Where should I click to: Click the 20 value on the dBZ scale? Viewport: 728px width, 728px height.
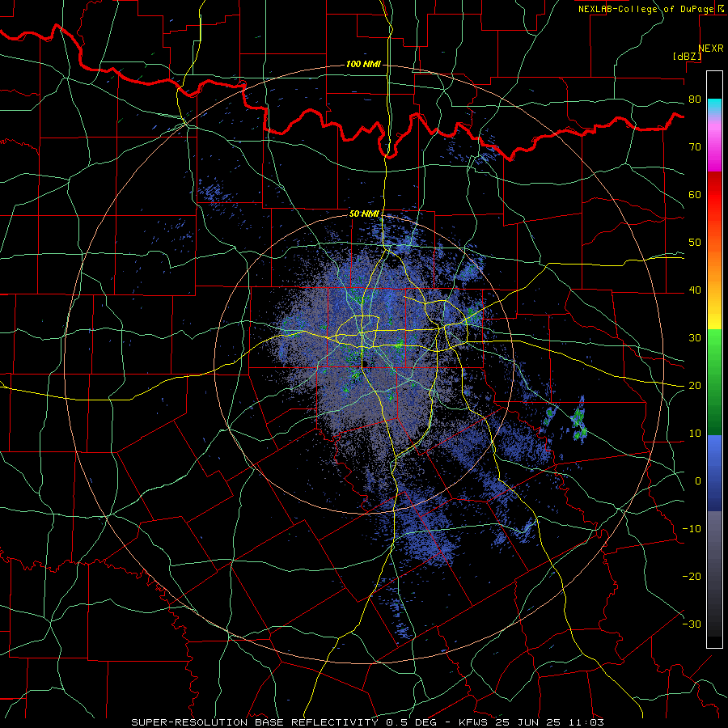tap(695, 386)
